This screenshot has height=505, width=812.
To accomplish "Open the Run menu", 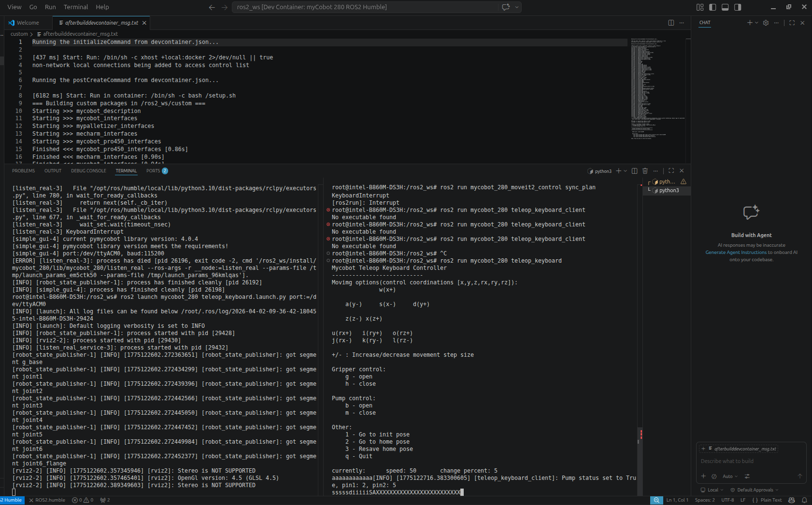I will pyautogui.click(x=50, y=7).
